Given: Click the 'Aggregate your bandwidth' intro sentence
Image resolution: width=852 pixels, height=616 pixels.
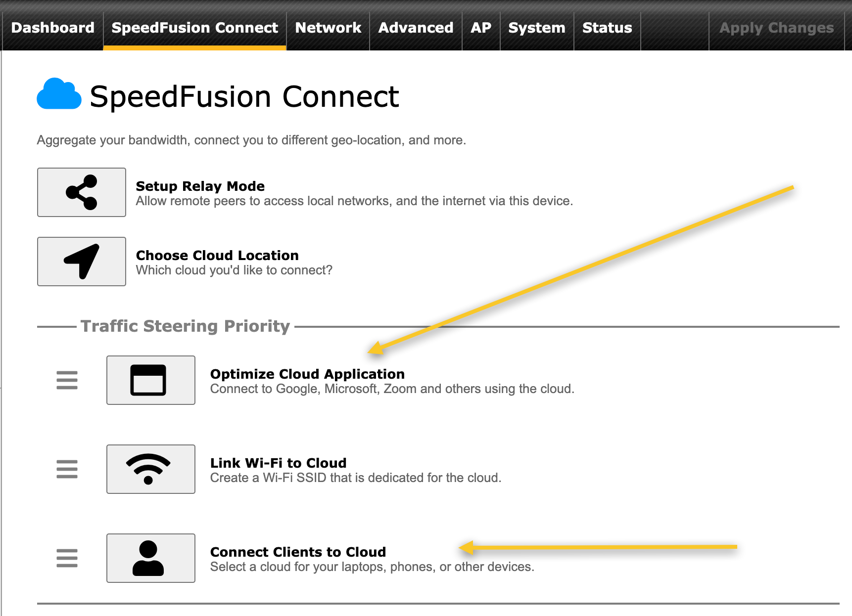Looking at the screenshot, I should pos(251,140).
